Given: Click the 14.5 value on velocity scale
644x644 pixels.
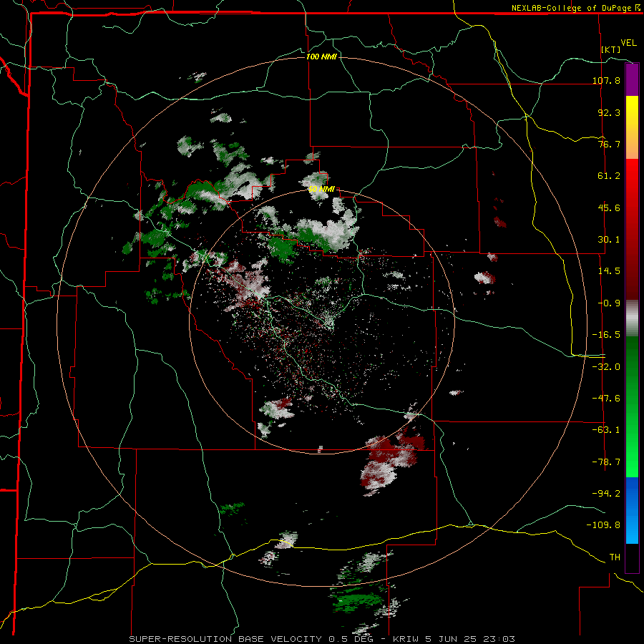Looking at the screenshot, I should coord(609,271).
